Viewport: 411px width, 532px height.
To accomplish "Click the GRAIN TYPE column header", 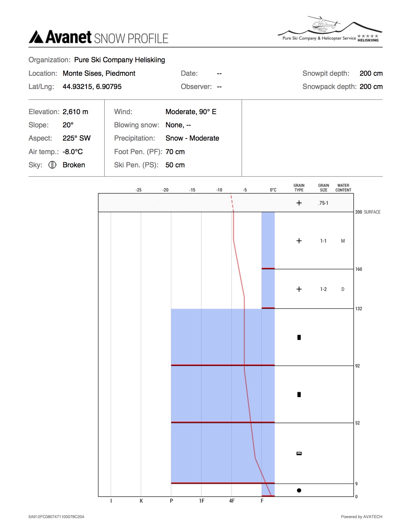I will click(299, 188).
